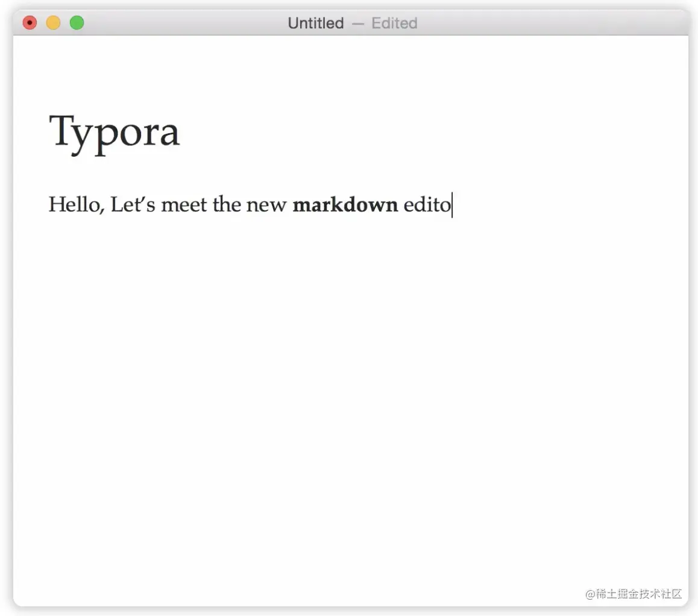This screenshot has height=616, width=698.
Task: Click the word 'meet' in the paragraph
Action: (184, 205)
